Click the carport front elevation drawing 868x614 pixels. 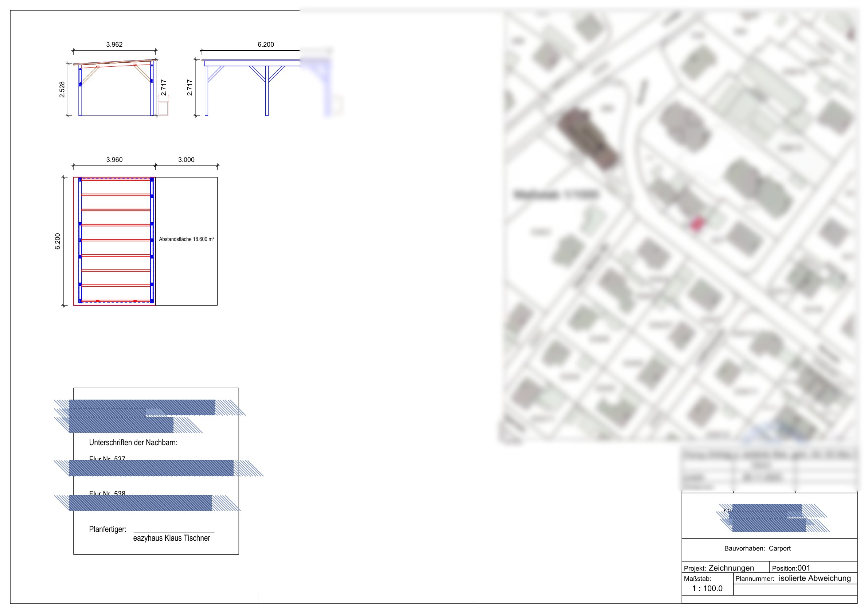115,89
